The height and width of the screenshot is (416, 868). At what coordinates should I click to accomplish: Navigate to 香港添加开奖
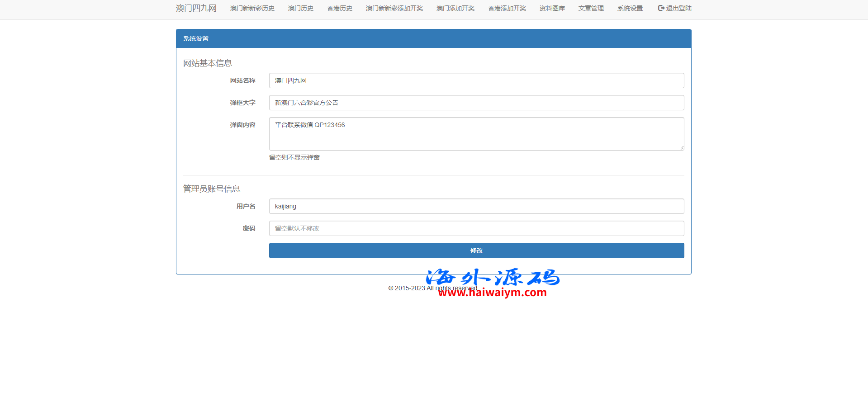[507, 8]
